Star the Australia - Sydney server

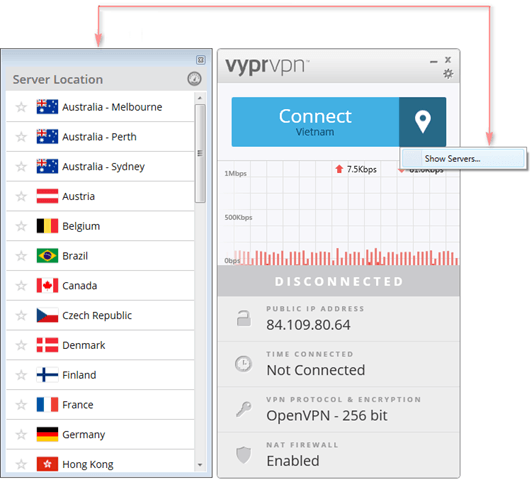[x=21, y=167]
